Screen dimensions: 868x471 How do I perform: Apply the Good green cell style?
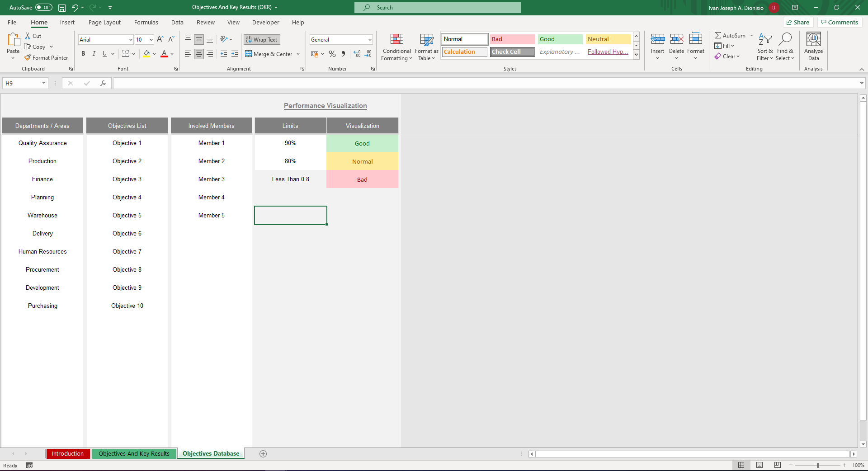click(x=561, y=39)
